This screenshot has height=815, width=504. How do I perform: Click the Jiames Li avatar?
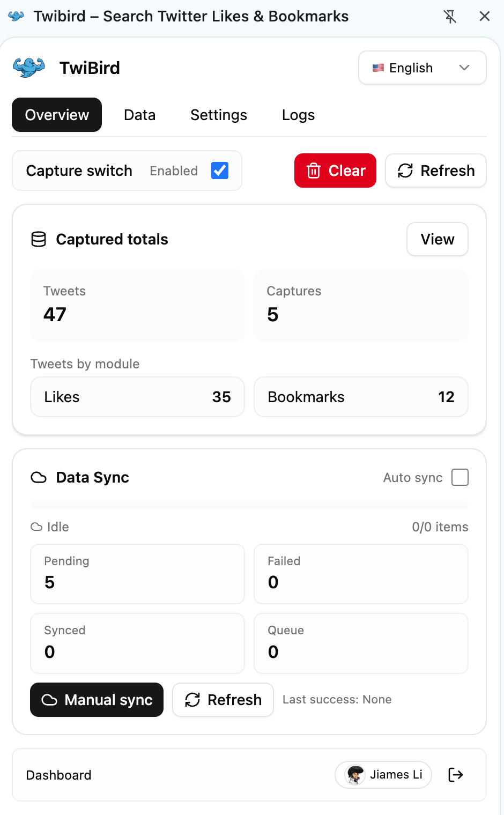click(x=354, y=775)
